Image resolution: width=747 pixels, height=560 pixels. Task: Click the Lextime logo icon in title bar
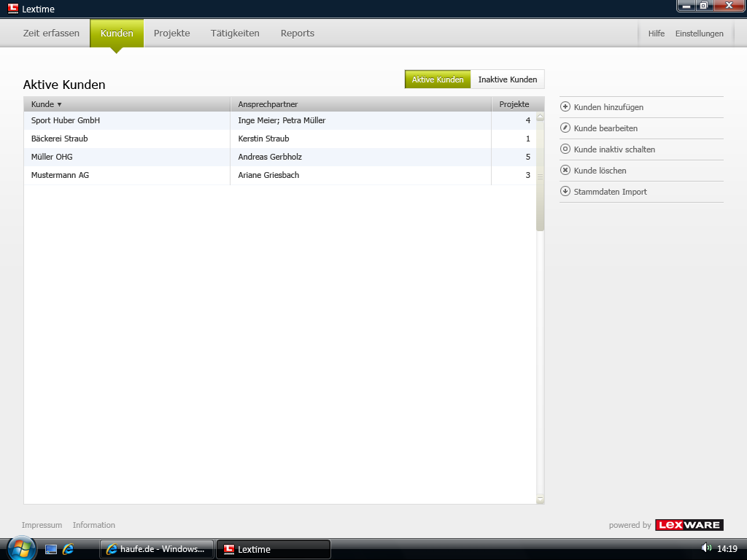point(13,9)
